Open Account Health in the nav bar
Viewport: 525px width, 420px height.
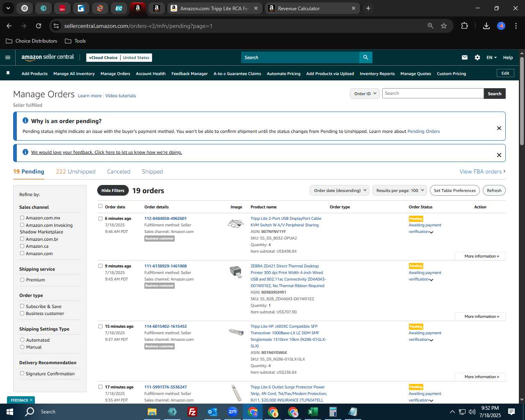click(x=151, y=74)
